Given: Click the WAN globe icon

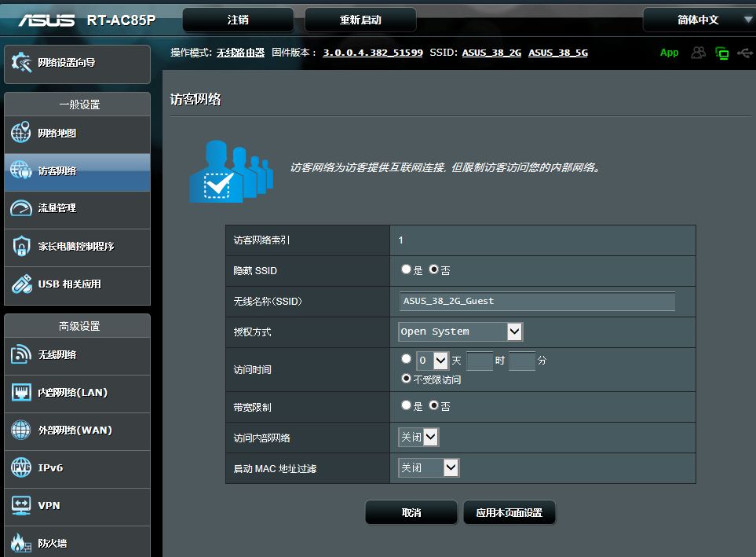Looking at the screenshot, I should (x=21, y=430).
